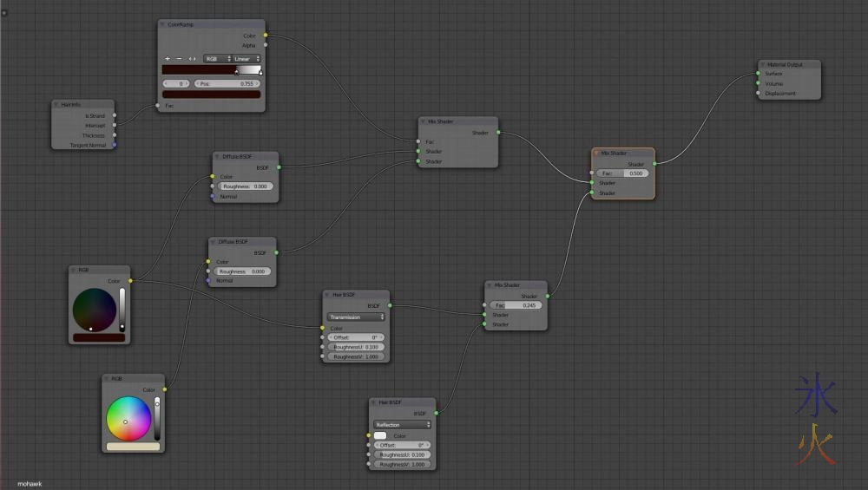Click the Hair Info Tangent Normal socket
868x490 pixels.
pyautogui.click(x=114, y=145)
